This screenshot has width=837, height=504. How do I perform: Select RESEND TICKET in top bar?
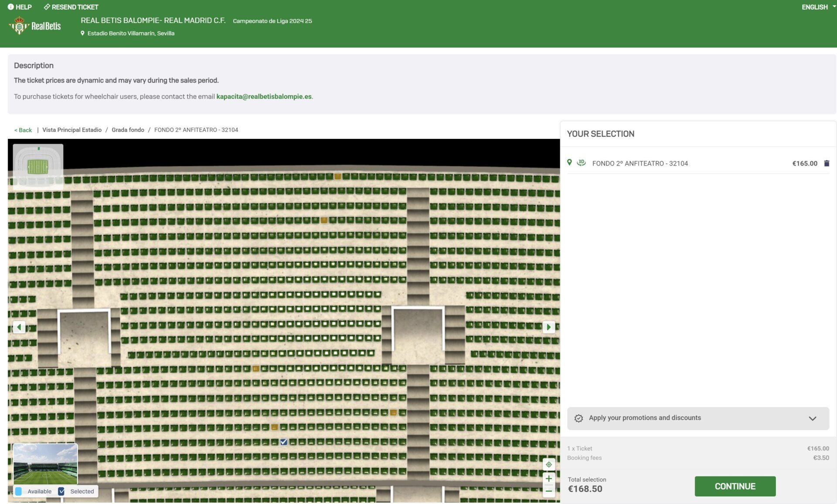[71, 7]
